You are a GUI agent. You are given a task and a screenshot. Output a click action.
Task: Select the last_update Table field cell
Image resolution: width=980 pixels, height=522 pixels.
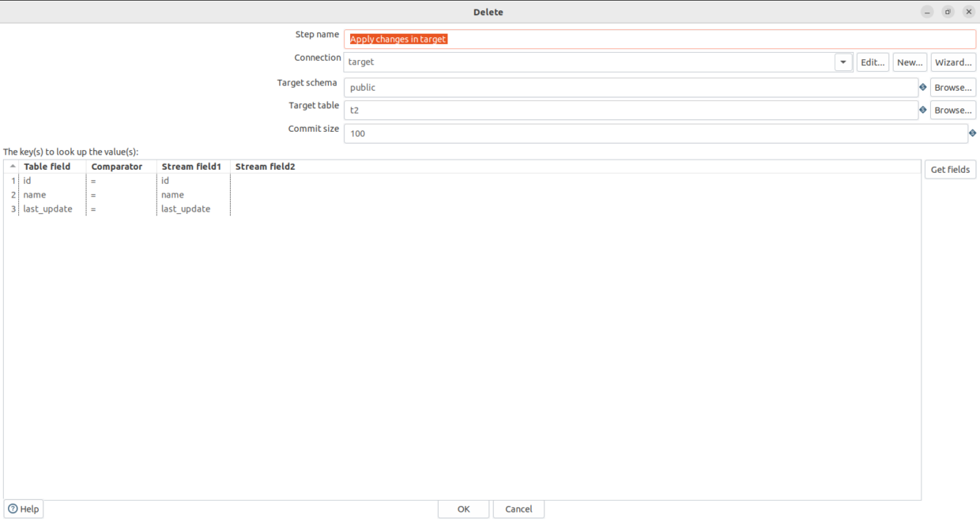[x=47, y=208]
